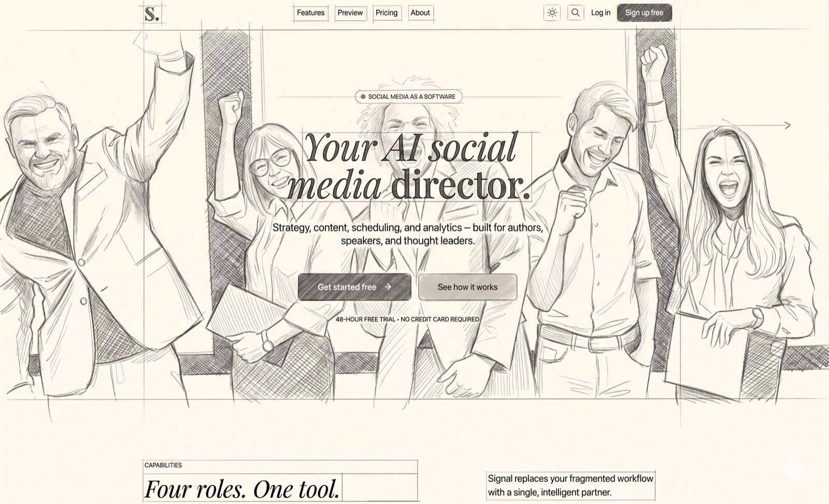Click the Get started free button
The height and width of the screenshot is (504, 829).
pos(354,287)
